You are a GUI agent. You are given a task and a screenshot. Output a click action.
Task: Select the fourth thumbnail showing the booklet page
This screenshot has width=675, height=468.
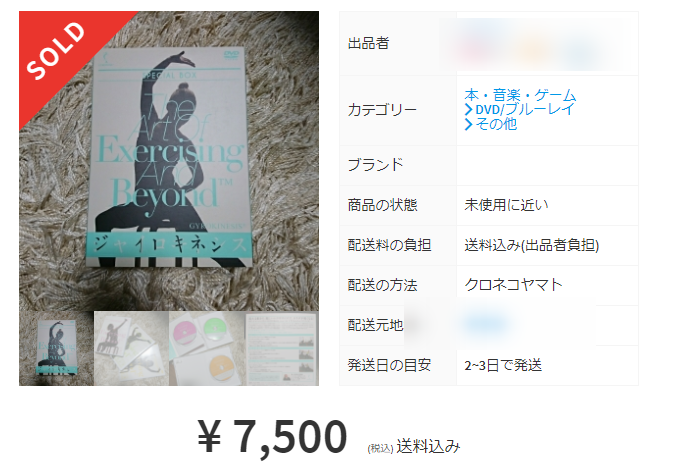tap(282, 348)
